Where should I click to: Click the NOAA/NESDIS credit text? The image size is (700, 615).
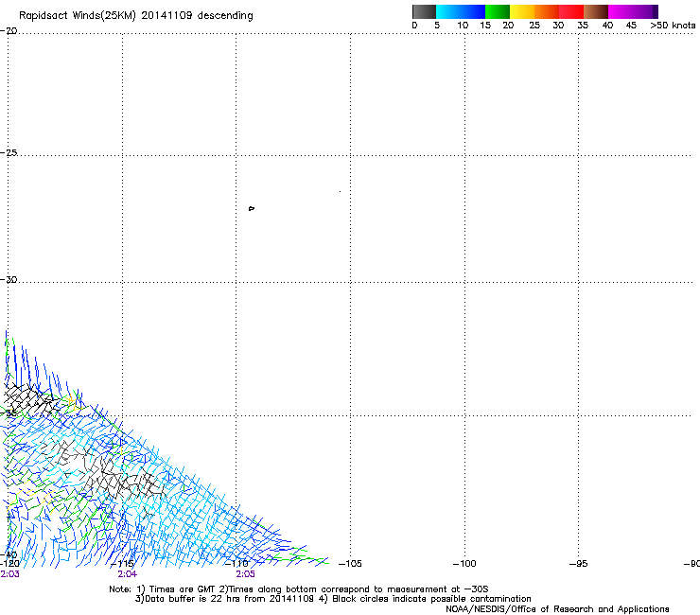(557, 609)
